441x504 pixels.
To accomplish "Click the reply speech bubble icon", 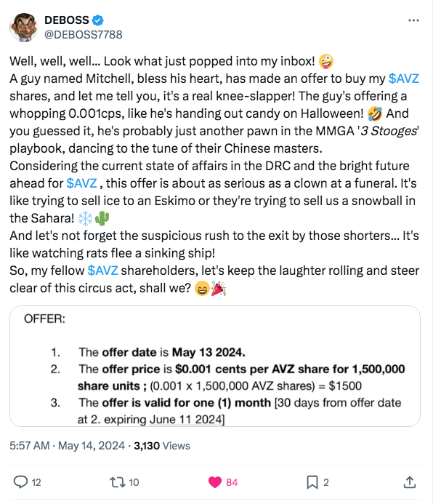I will (21, 481).
